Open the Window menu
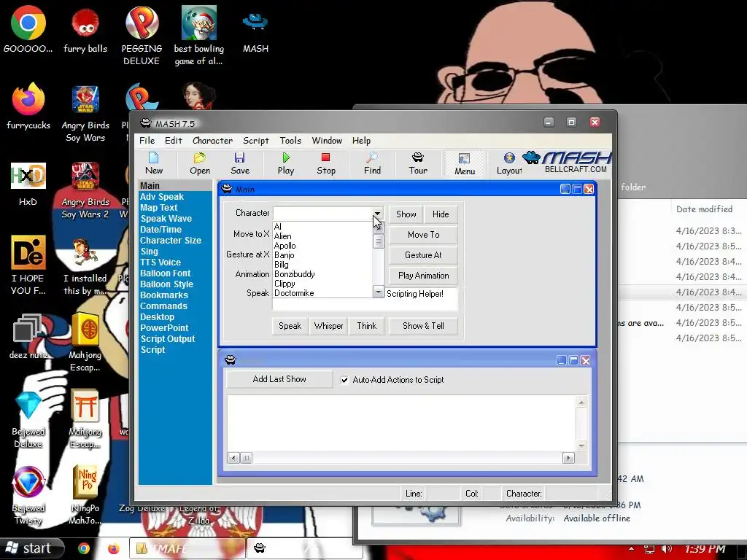 327,141
